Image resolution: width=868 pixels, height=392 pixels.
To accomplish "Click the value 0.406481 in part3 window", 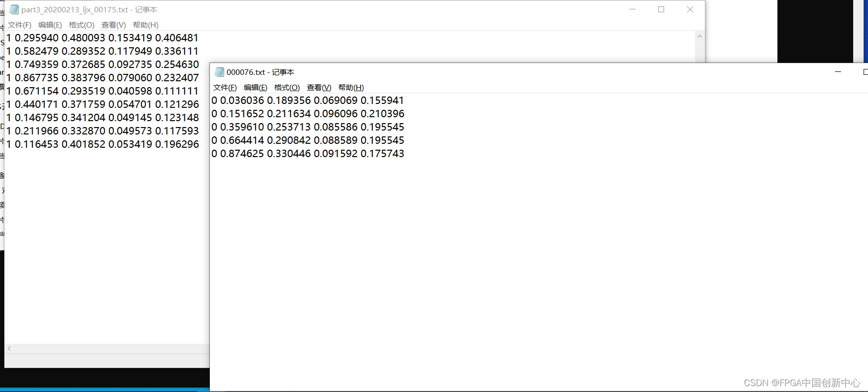I will coord(177,38).
